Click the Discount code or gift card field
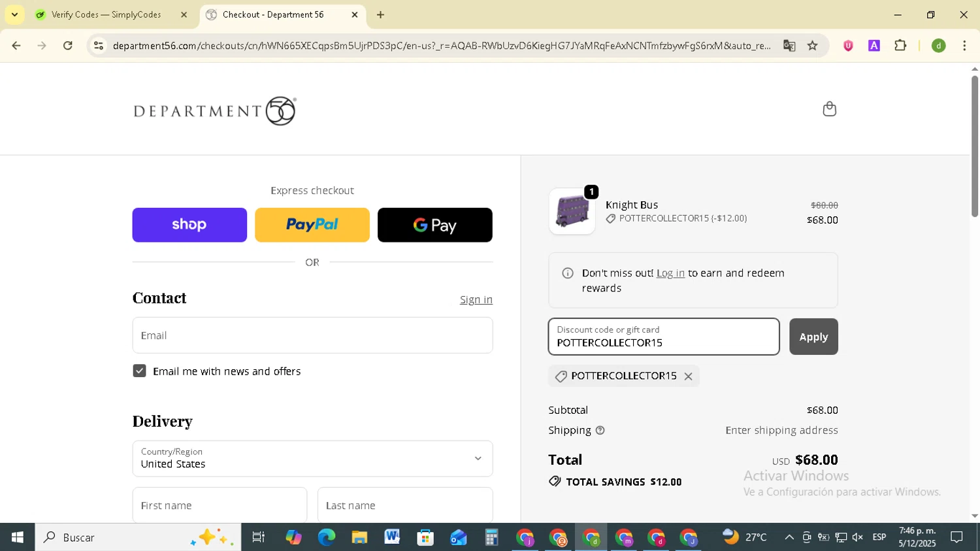Viewport: 980px width, 551px height. point(664,337)
